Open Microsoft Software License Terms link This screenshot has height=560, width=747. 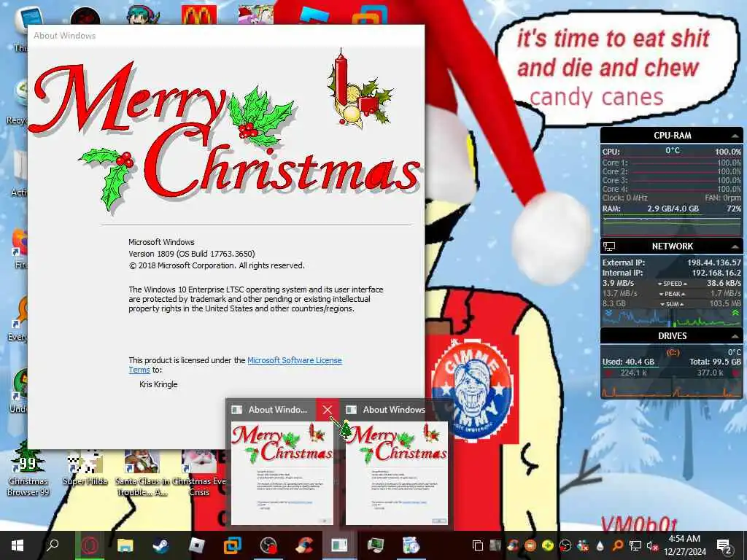click(295, 360)
